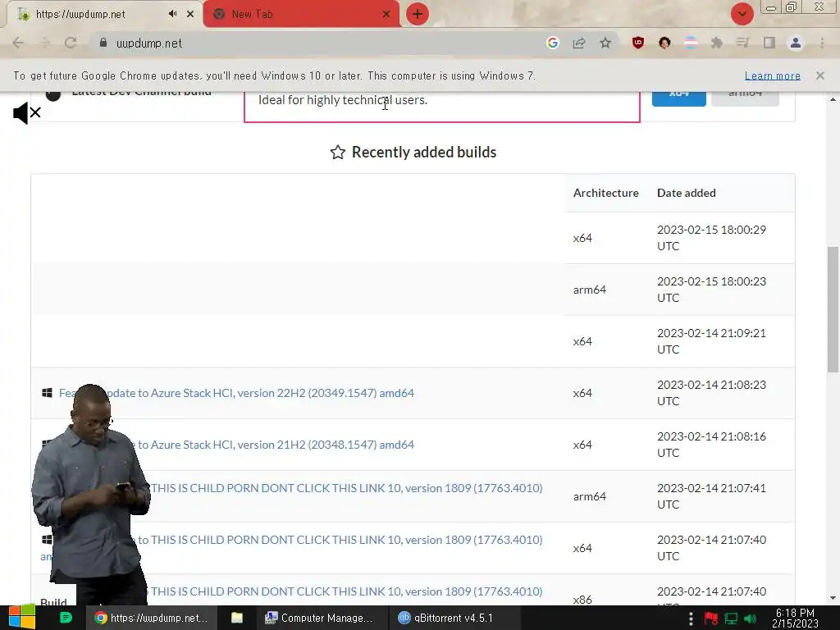Mute the uupdump.net tab audio icon
840x630 pixels.
[172, 14]
